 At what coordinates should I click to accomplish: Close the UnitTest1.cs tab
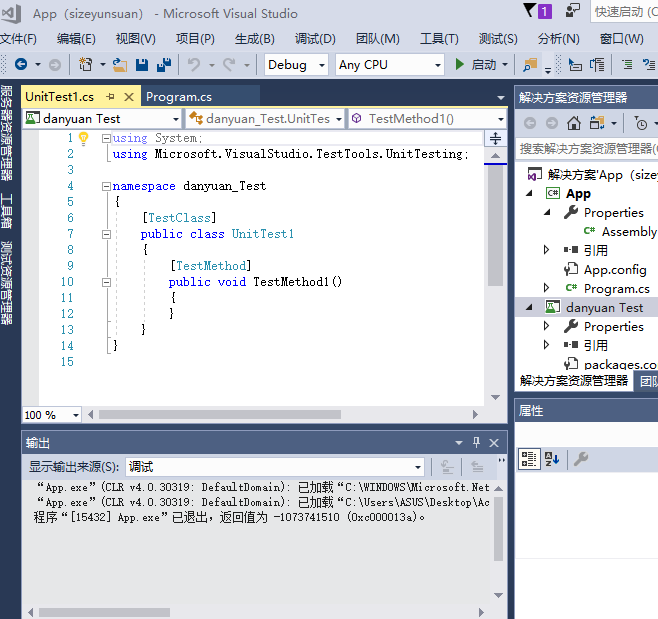tap(129, 97)
